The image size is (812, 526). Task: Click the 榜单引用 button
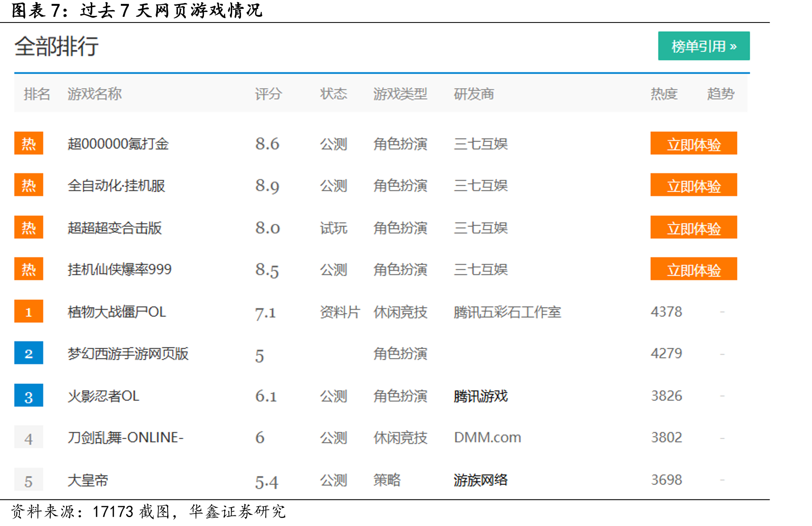703,46
